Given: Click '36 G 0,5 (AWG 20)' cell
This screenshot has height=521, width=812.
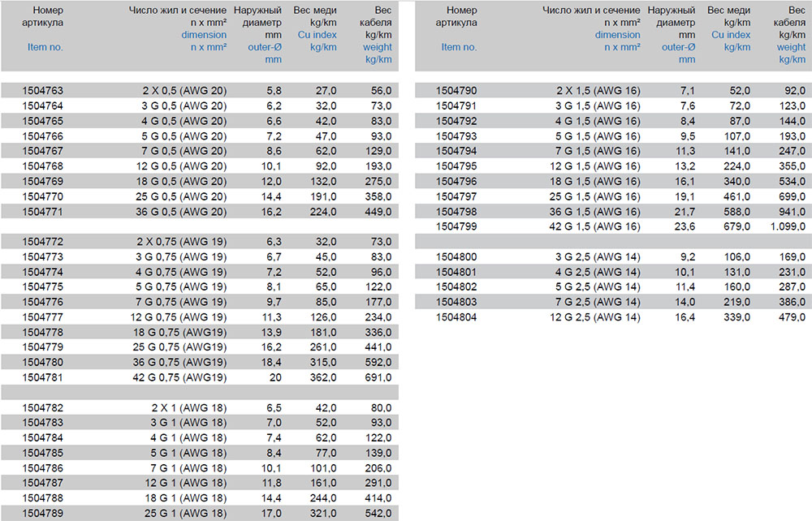Looking at the screenshot, I should click(x=182, y=212).
